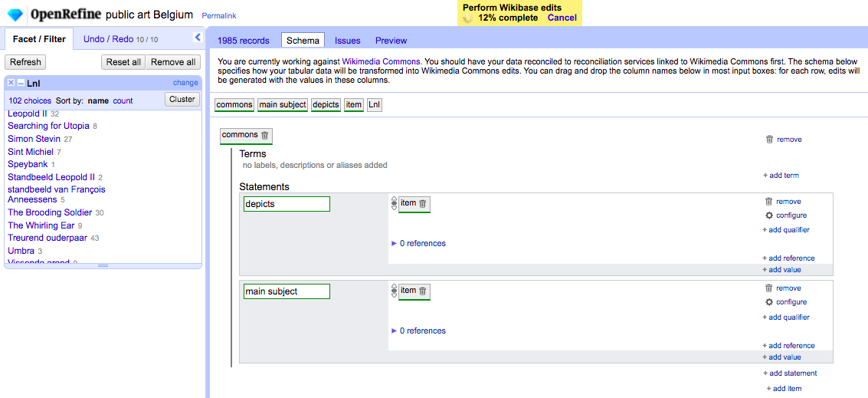Remove the Lnl facet with X icon
The width and height of the screenshot is (868, 398).
[11, 83]
